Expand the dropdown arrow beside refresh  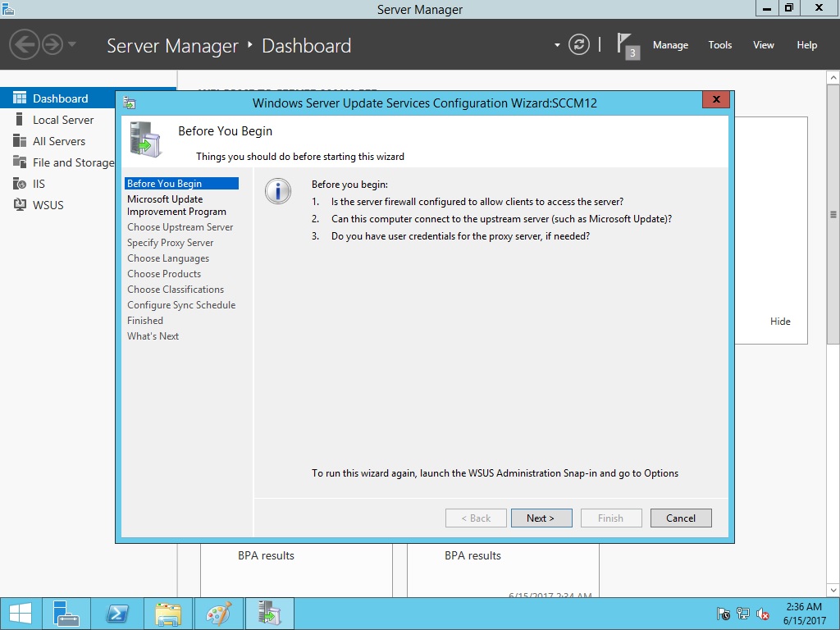557,45
